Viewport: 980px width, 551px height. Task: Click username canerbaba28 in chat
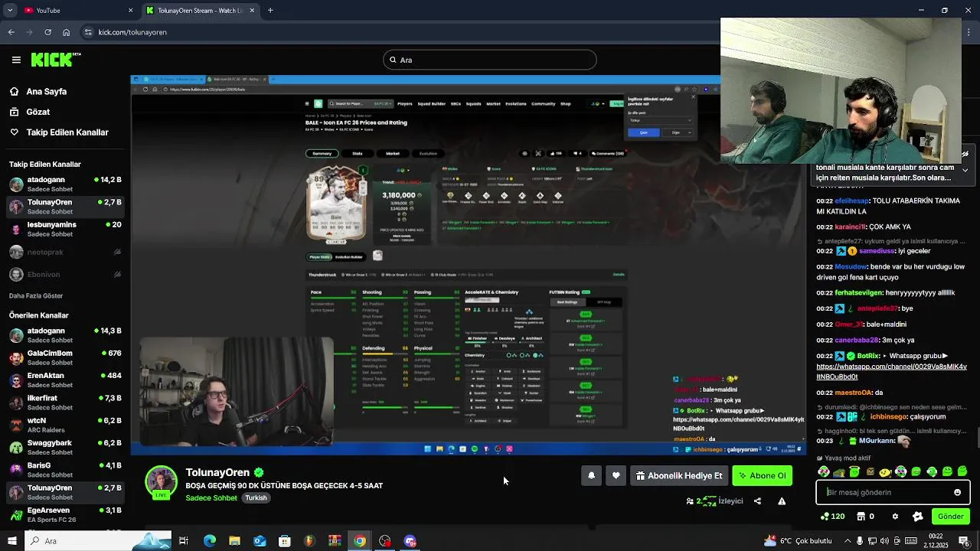click(856, 341)
